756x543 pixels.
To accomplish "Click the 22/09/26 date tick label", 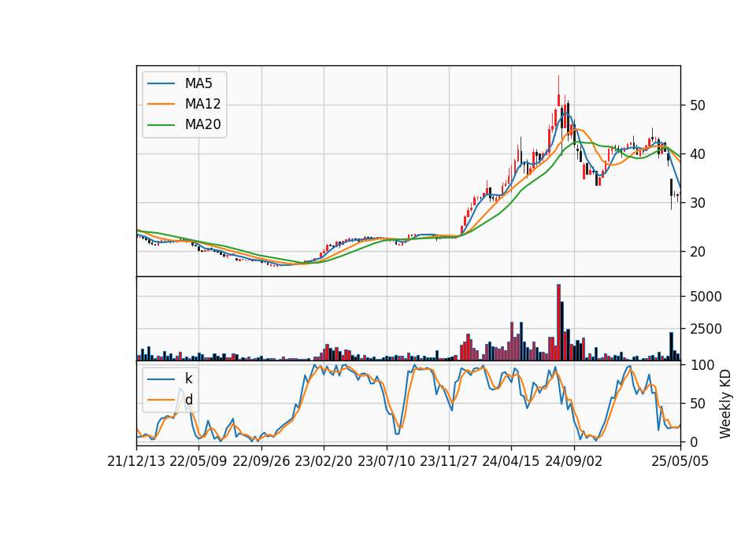I will click(x=261, y=461).
